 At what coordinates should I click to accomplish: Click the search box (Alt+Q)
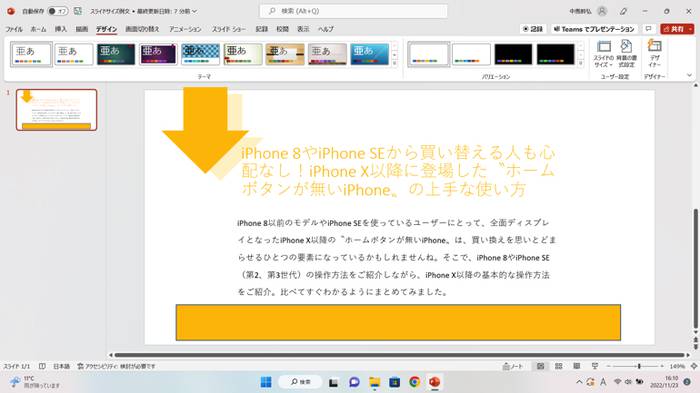354,11
